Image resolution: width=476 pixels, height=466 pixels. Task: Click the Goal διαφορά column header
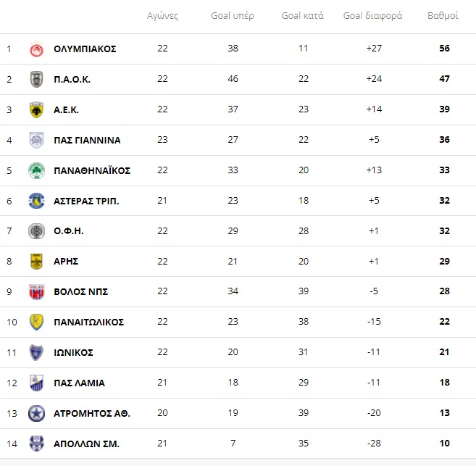click(372, 15)
